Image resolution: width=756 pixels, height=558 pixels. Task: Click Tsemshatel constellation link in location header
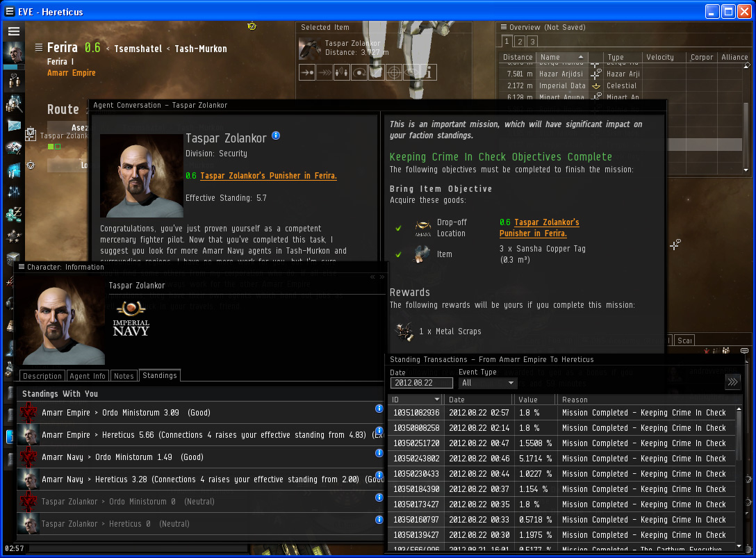(x=138, y=49)
